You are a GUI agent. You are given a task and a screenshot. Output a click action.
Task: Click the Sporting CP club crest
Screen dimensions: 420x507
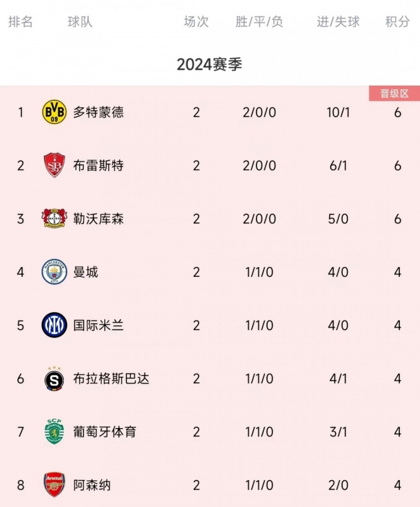click(x=54, y=432)
